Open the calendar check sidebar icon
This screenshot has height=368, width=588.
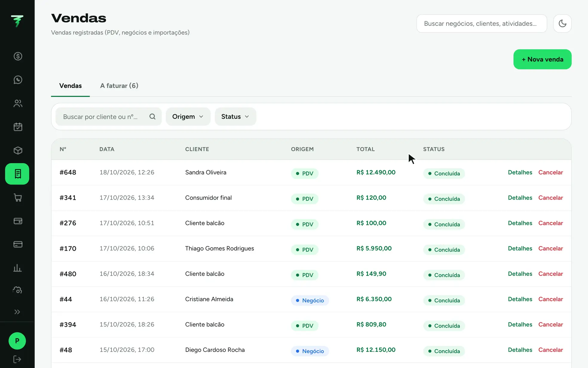click(18, 127)
